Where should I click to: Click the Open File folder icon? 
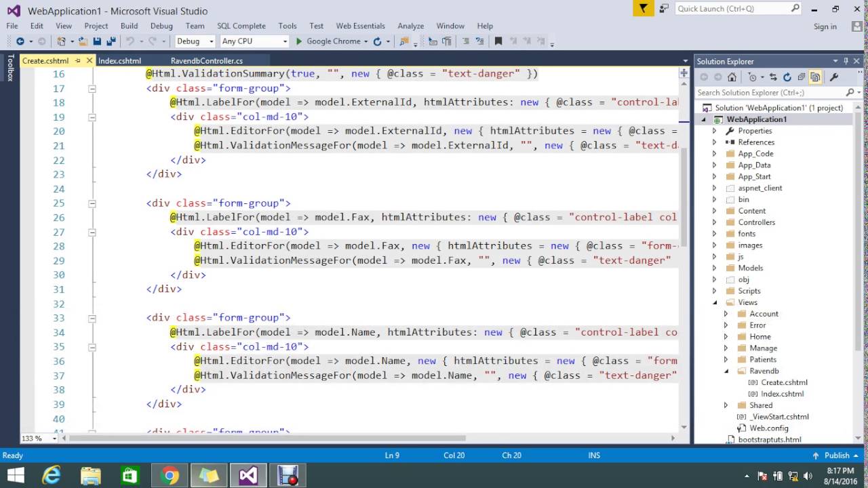pyautogui.click(x=83, y=41)
